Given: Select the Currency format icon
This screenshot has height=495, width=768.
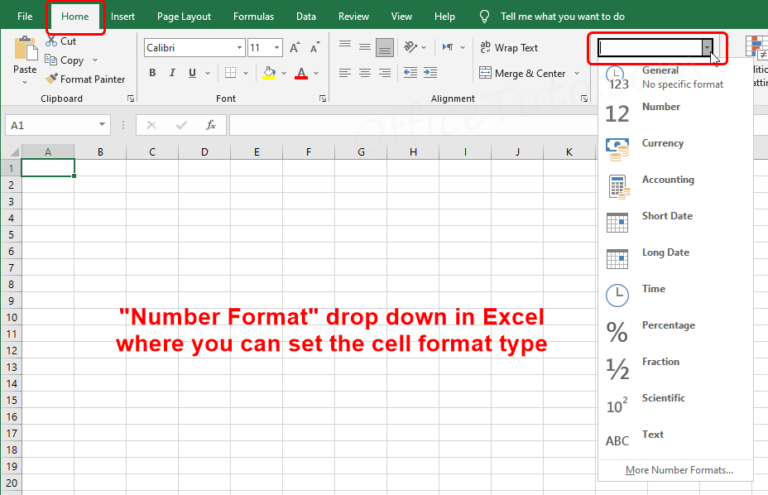Looking at the screenshot, I should pos(617,148).
